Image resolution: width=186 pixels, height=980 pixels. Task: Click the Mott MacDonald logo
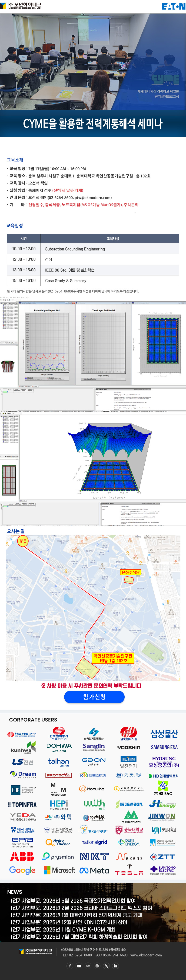click(x=58, y=789)
